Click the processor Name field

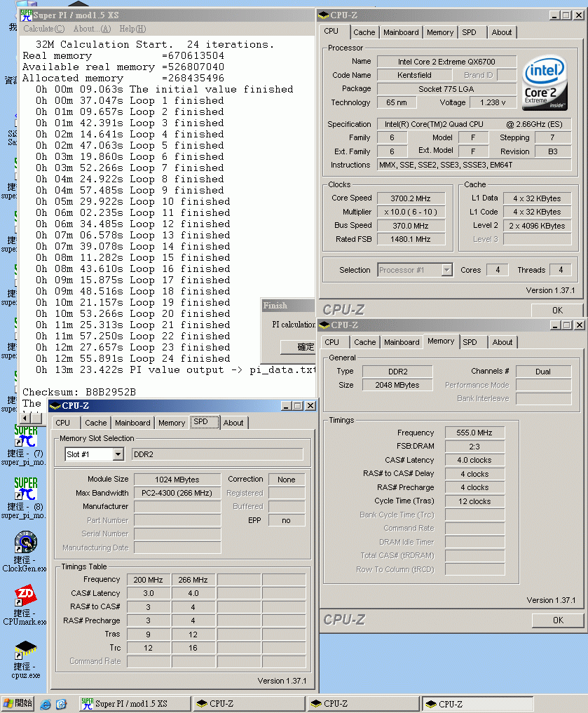446,62
